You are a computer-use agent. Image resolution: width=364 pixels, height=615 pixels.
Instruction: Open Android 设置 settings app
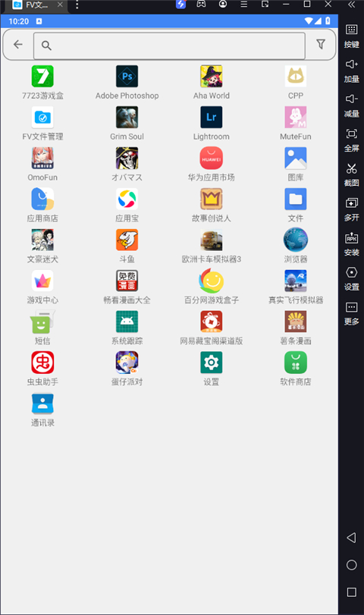[x=211, y=362]
